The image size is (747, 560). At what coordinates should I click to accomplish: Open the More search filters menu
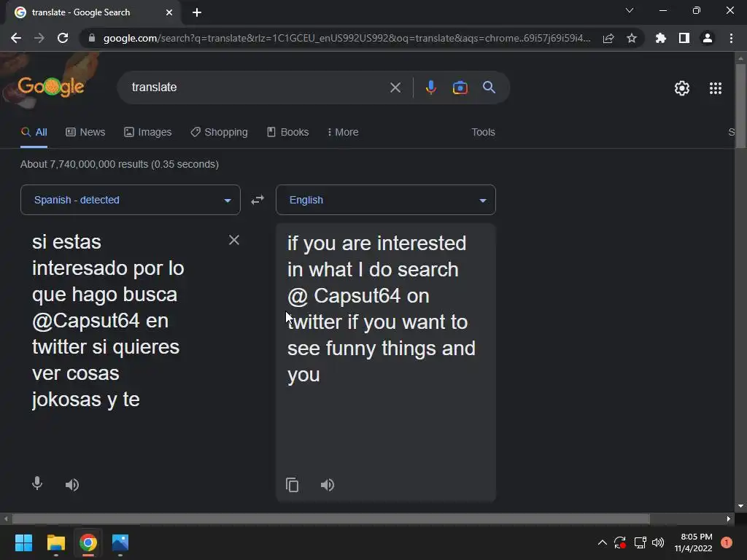coord(343,133)
